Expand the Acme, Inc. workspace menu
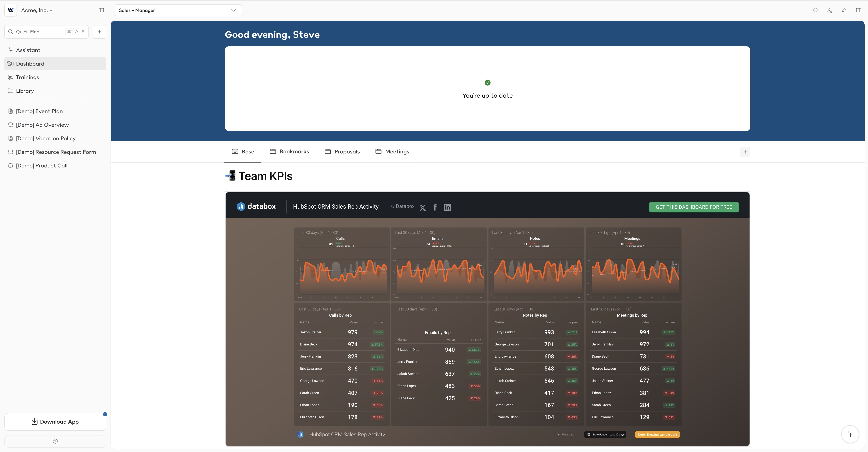This screenshot has height=452, width=868. pos(36,10)
